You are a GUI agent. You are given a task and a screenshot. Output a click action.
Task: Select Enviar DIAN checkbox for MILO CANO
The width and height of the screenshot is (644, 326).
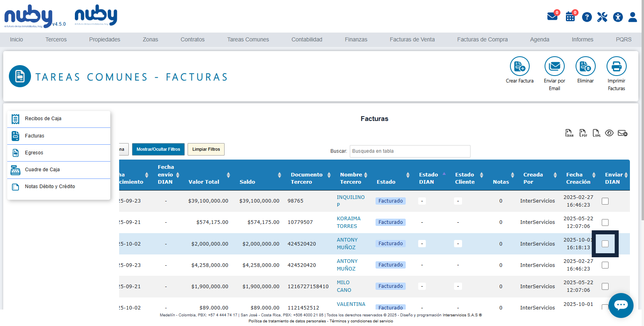pyautogui.click(x=605, y=286)
